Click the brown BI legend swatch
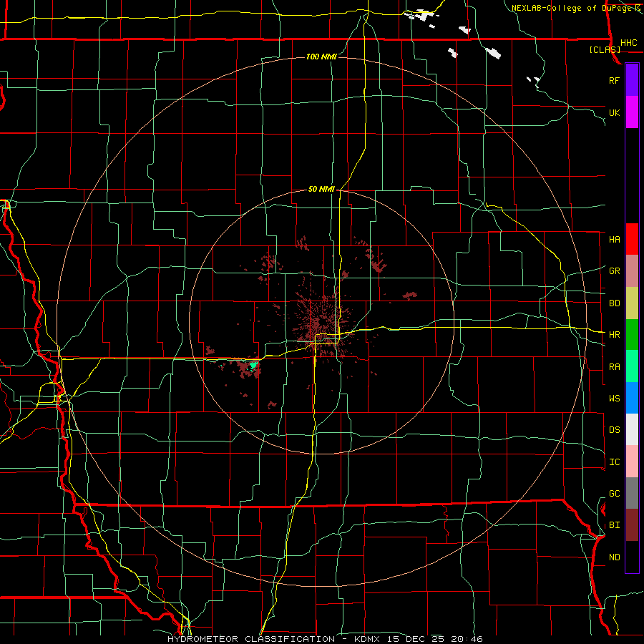Screen dimensions: 644x644 coord(632,525)
